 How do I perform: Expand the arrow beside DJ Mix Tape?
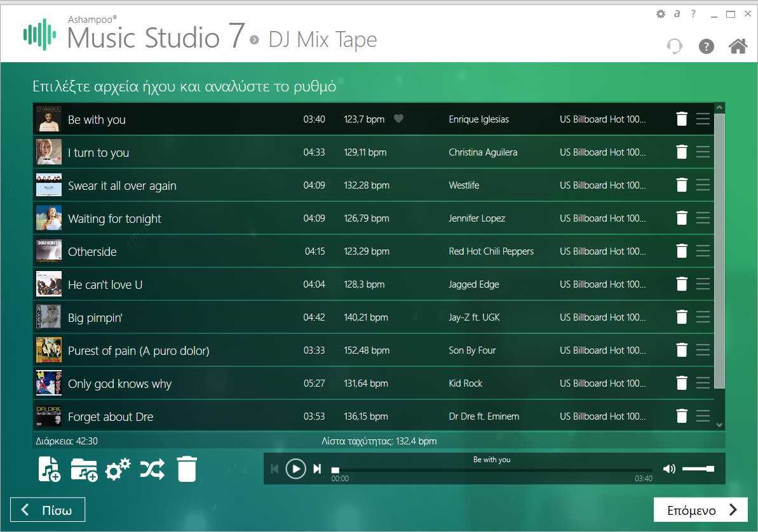click(254, 40)
